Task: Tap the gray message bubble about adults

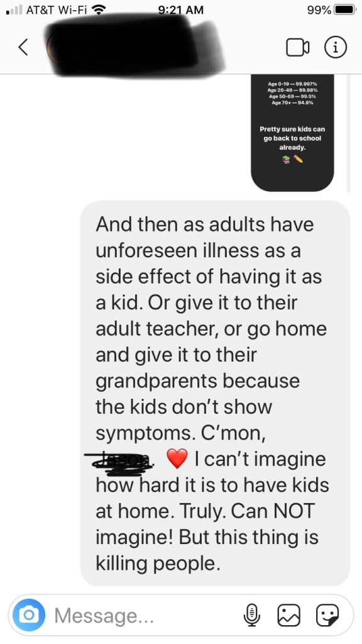Action: coord(215,394)
